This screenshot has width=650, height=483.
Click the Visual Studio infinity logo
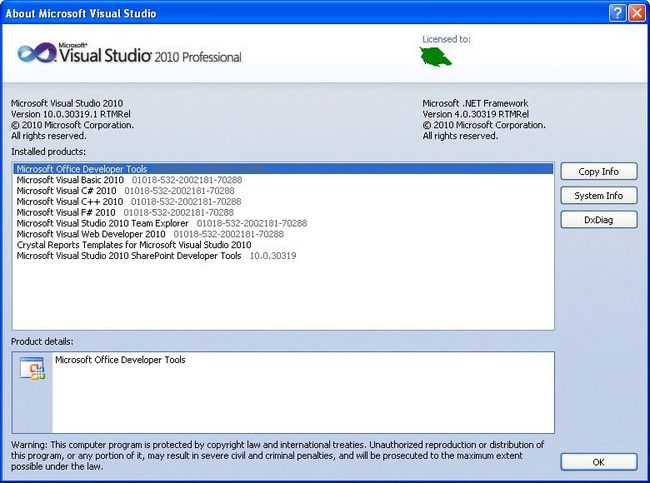pyautogui.click(x=37, y=53)
